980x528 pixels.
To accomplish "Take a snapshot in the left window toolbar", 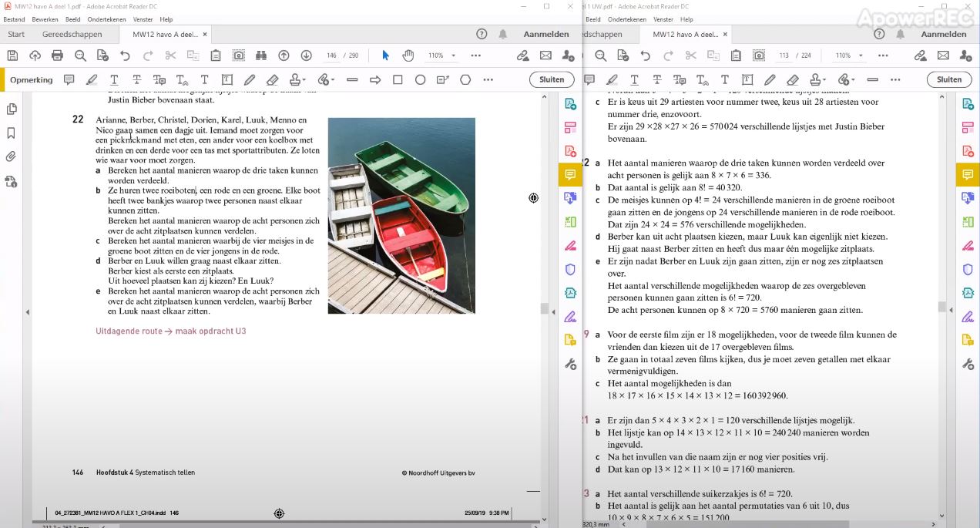I will [239, 55].
